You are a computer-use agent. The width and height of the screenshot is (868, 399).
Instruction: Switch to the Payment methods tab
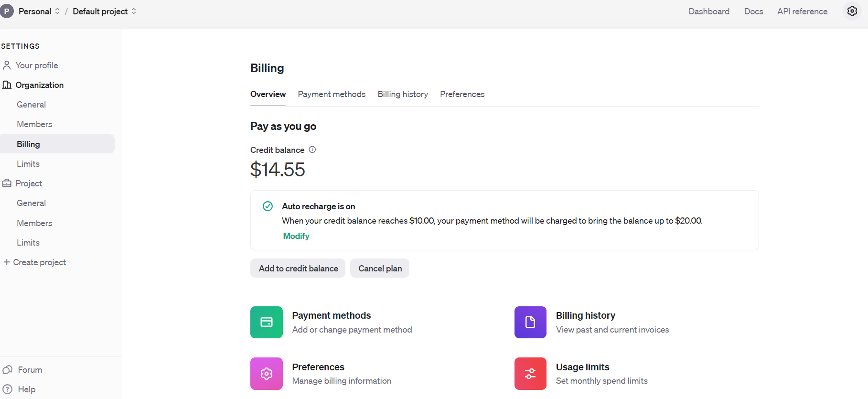coord(332,94)
